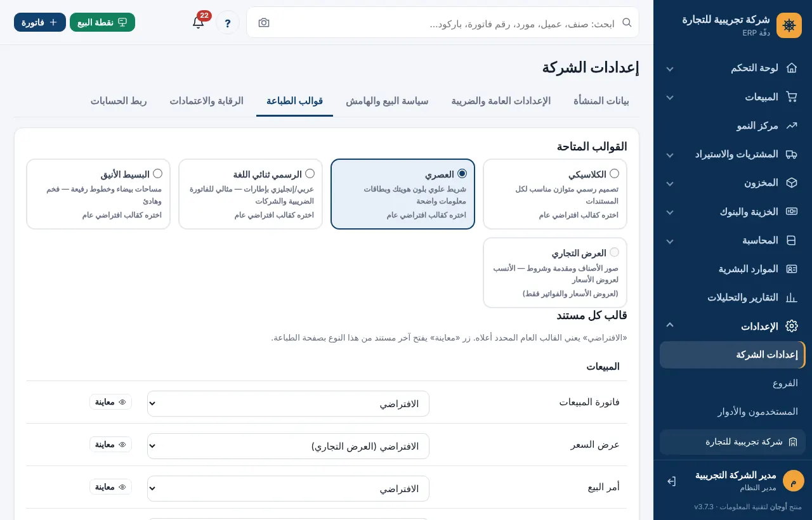This screenshot has height=520, width=812.
Task: Click the home icon for لوحة التحكم
Action: click(791, 68)
